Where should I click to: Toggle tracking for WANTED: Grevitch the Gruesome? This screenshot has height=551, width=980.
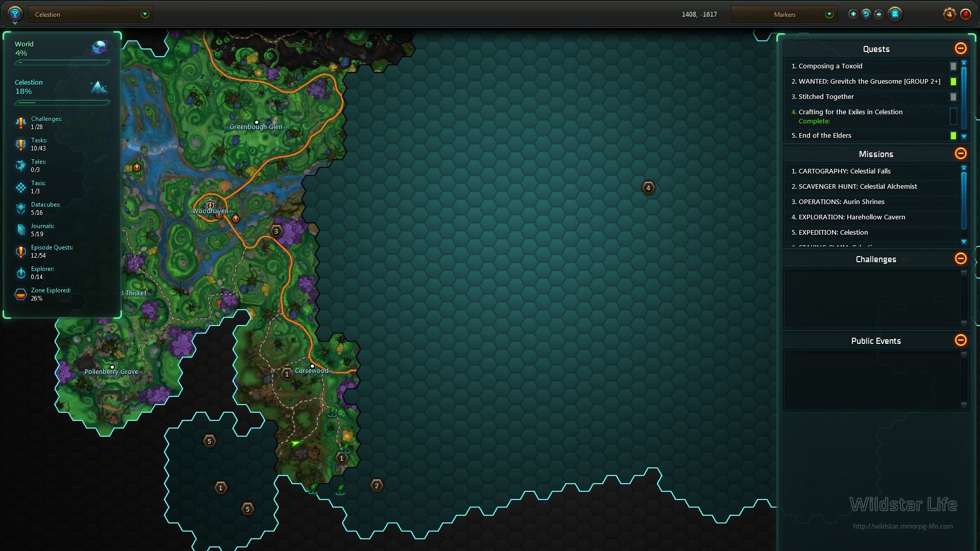click(953, 82)
